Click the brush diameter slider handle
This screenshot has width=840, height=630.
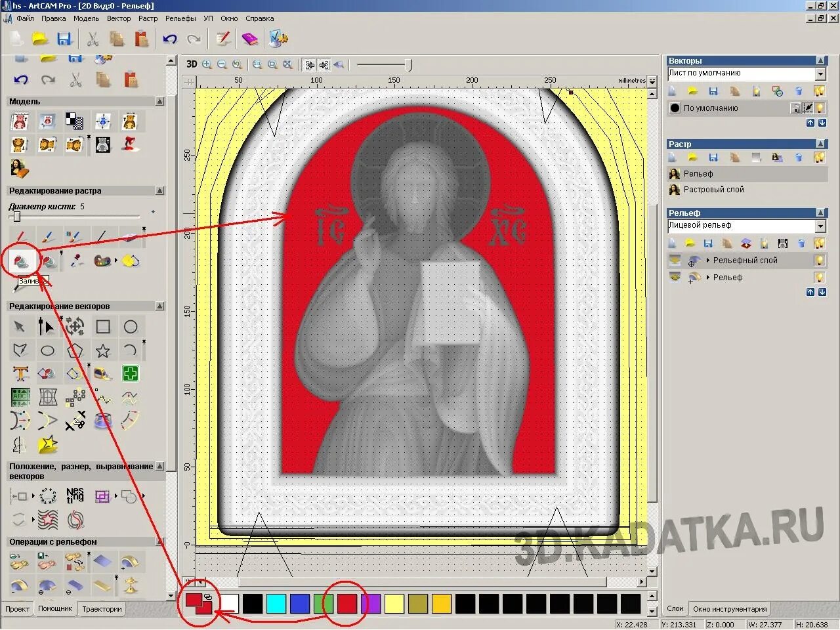(x=17, y=217)
